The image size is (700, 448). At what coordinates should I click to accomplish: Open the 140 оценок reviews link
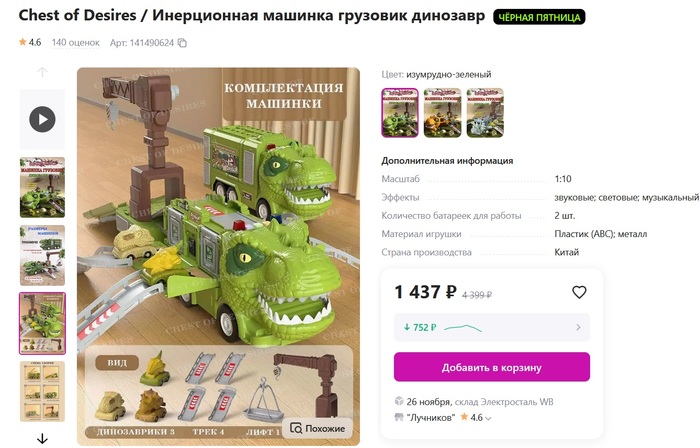click(x=75, y=42)
